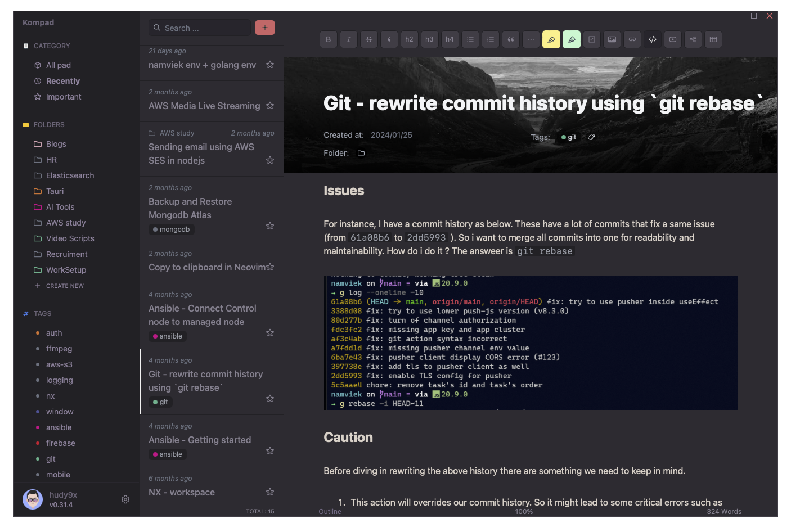
Task: Click the hudy9x user avatar
Action: coord(33,499)
